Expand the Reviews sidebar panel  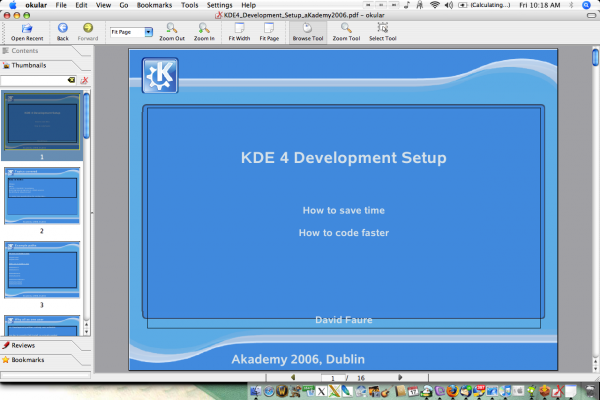45,346
